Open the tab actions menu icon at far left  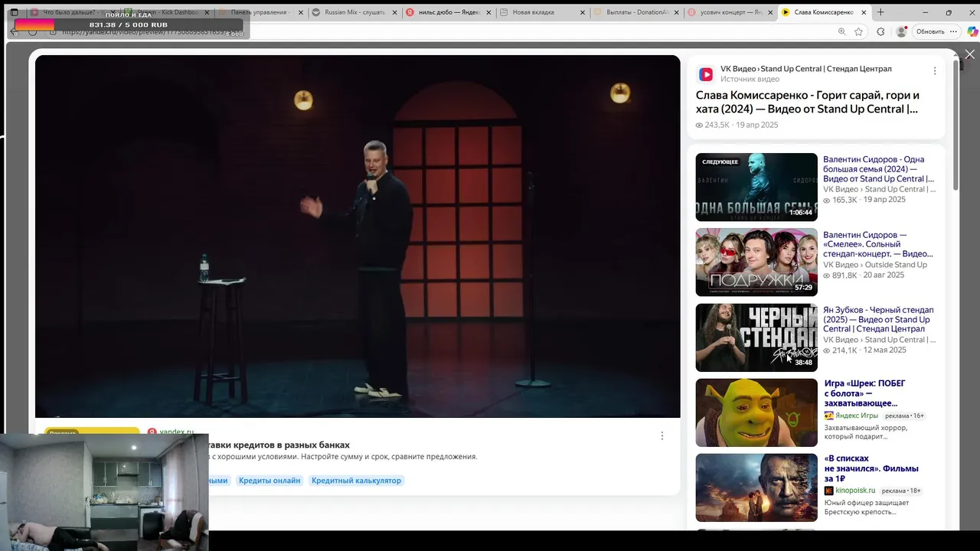pos(14,12)
